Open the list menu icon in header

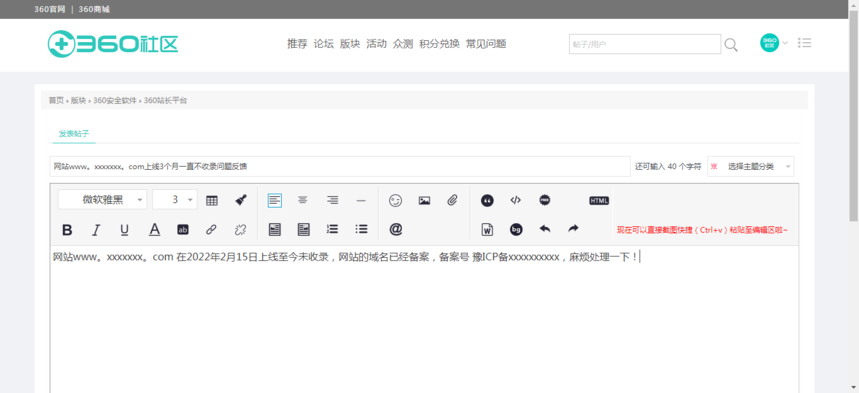tap(804, 43)
